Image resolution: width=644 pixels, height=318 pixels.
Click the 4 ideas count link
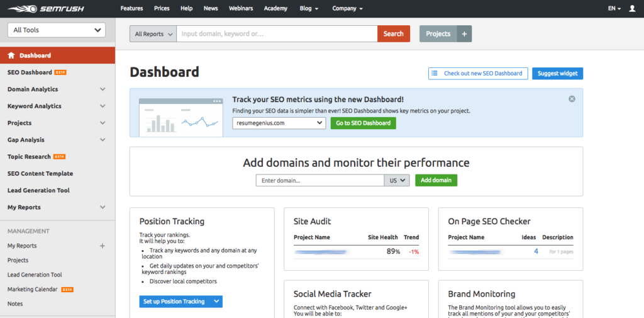(x=536, y=251)
